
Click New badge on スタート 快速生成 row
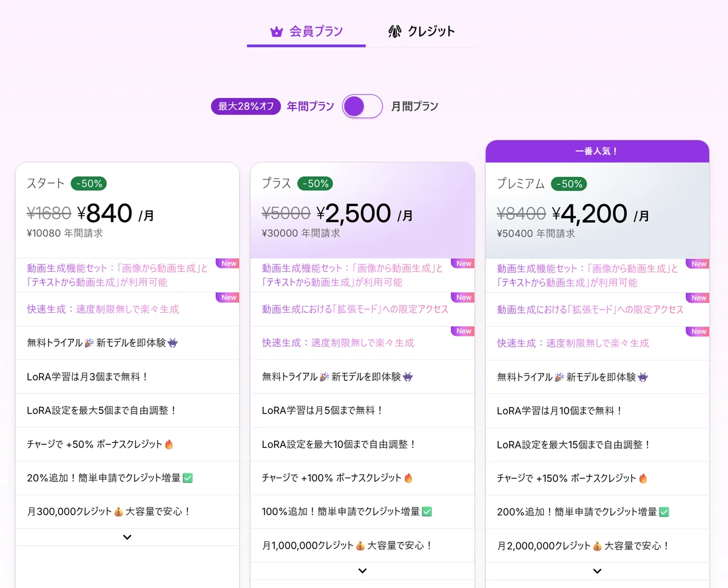pyautogui.click(x=228, y=298)
